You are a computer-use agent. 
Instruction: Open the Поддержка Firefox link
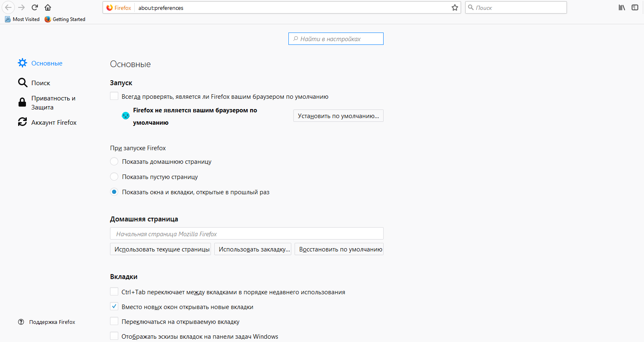pos(52,322)
